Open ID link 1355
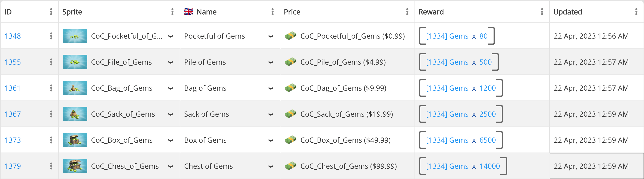Image resolution: width=644 pixels, height=179 pixels. pyautogui.click(x=13, y=62)
